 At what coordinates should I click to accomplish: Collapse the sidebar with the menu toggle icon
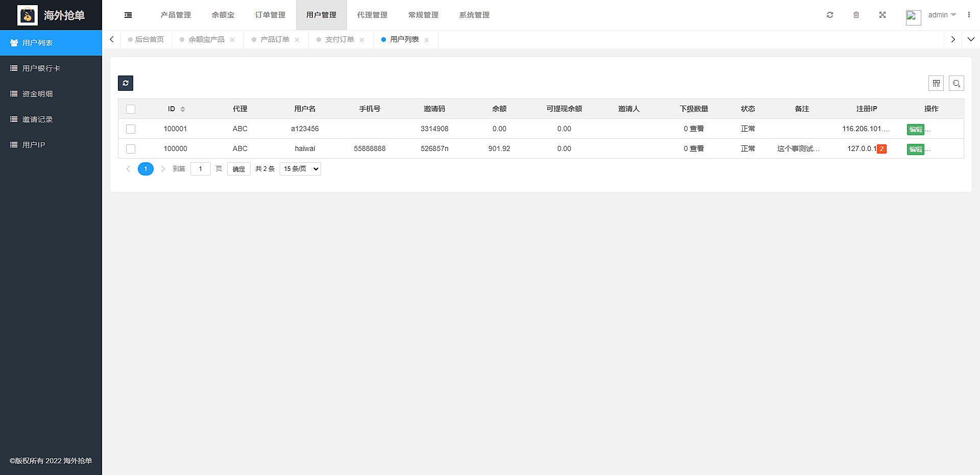pyautogui.click(x=128, y=15)
